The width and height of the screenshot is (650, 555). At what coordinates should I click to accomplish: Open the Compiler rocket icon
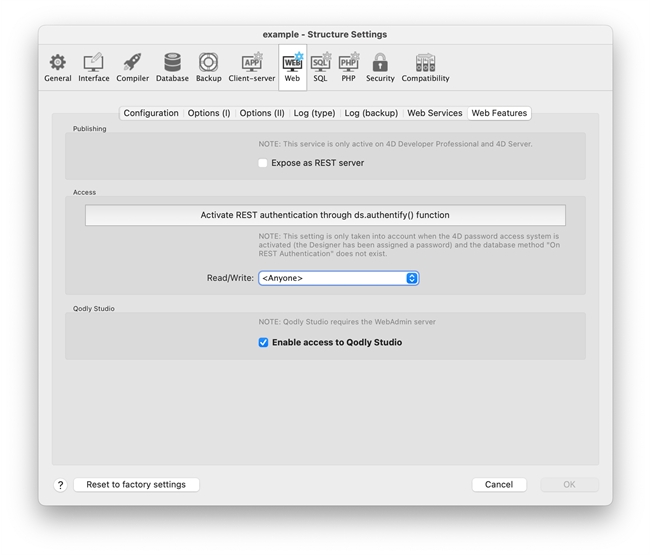coord(132,67)
